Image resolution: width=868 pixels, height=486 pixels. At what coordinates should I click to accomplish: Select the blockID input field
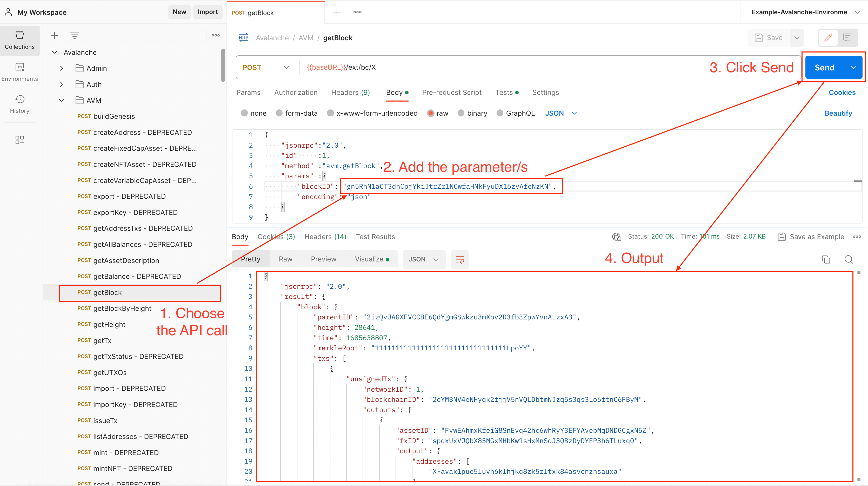[448, 186]
